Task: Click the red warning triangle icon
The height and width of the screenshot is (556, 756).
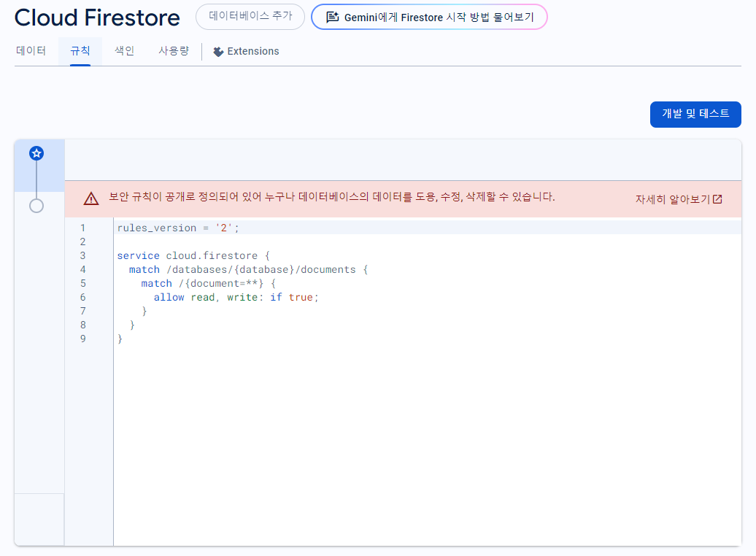Action: coord(91,198)
